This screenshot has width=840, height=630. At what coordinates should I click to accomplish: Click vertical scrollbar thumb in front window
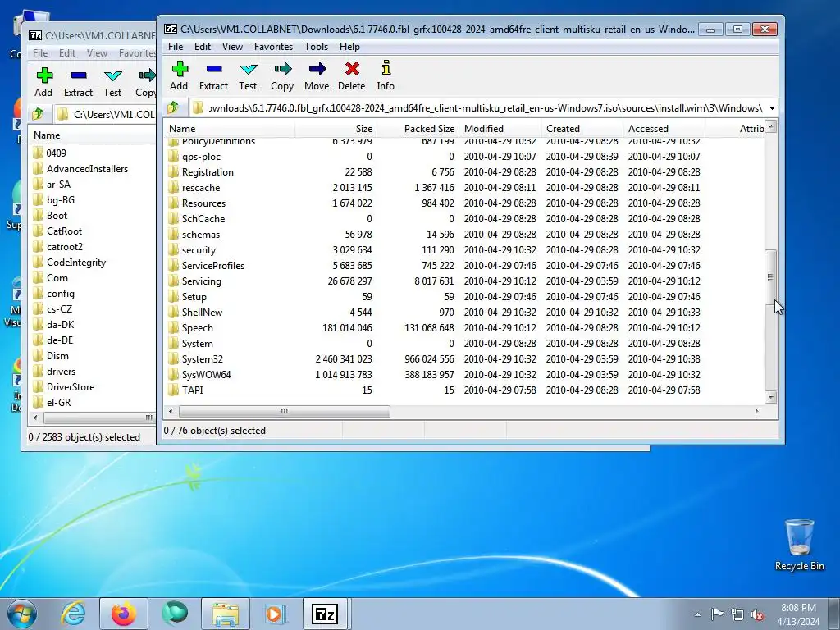coord(770,276)
